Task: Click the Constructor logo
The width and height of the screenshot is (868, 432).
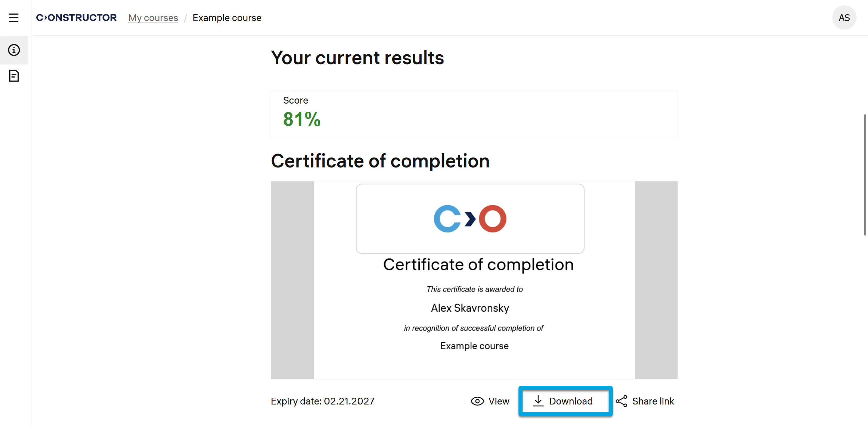Action: coord(76,18)
